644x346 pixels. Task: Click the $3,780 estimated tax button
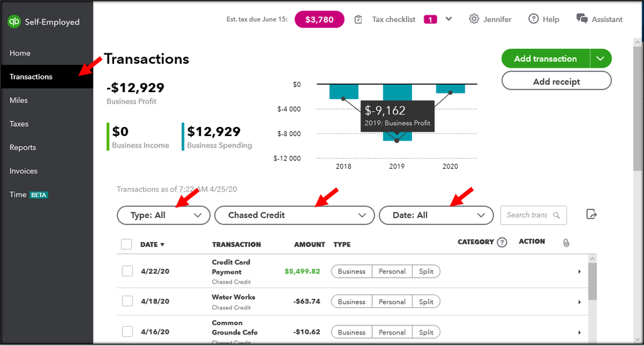(x=319, y=19)
